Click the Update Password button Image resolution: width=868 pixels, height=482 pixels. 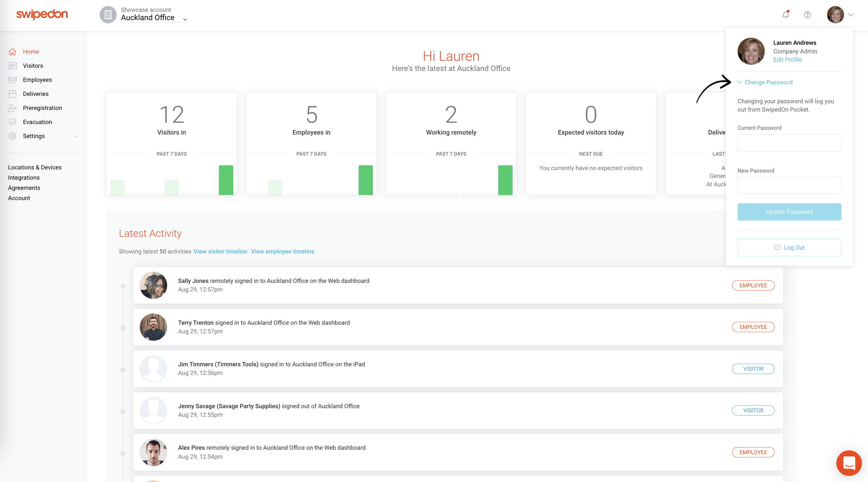[x=789, y=212]
